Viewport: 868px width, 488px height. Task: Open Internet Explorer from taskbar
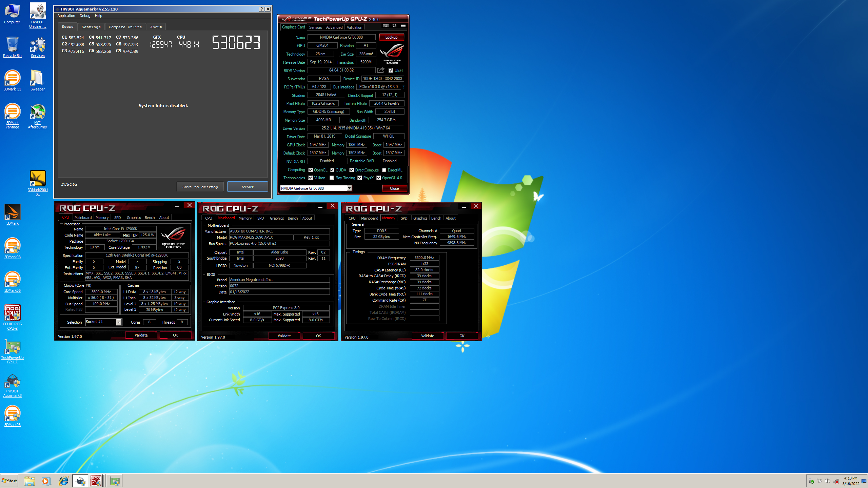[63, 481]
